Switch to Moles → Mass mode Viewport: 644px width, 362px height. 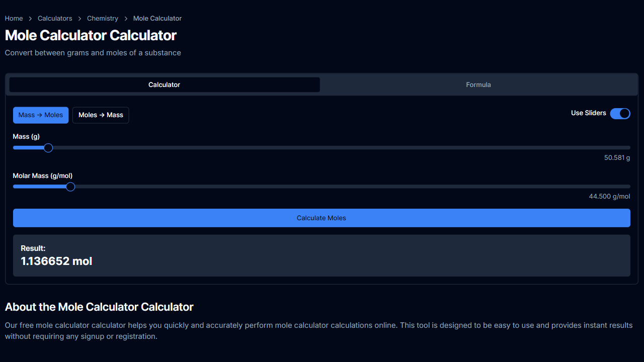(101, 115)
